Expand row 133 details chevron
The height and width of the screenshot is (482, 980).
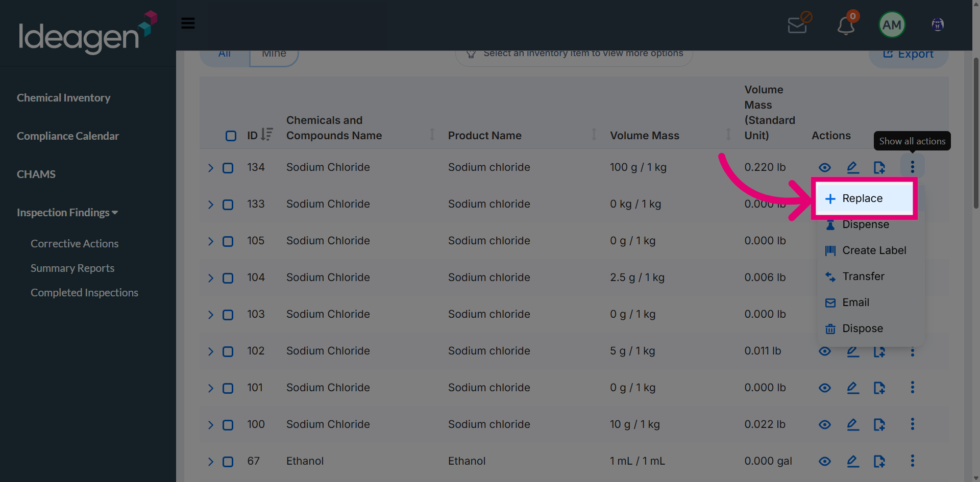coord(210,205)
